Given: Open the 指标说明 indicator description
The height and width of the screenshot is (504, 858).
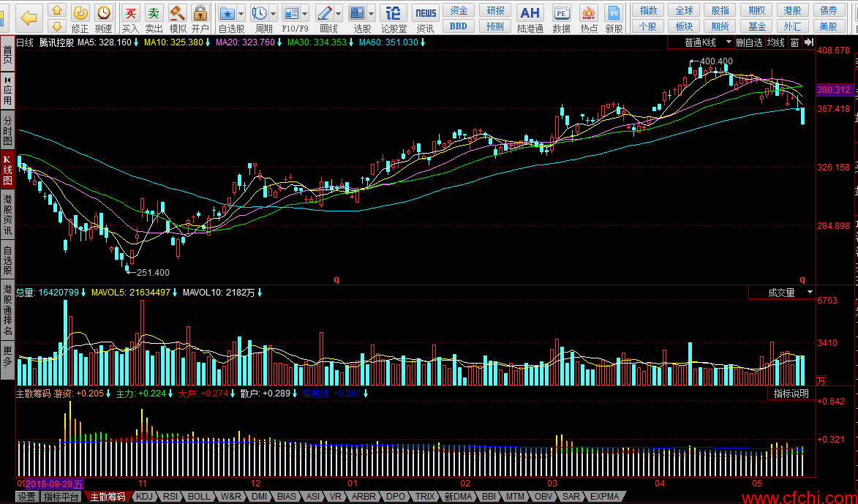Looking at the screenshot, I should (x=791, y=394).
